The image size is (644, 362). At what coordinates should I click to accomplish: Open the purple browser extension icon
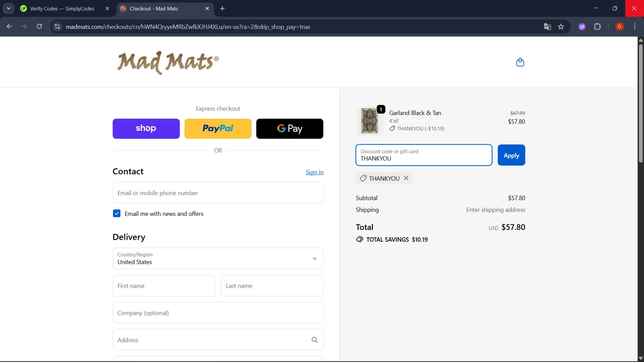[582, 27]
